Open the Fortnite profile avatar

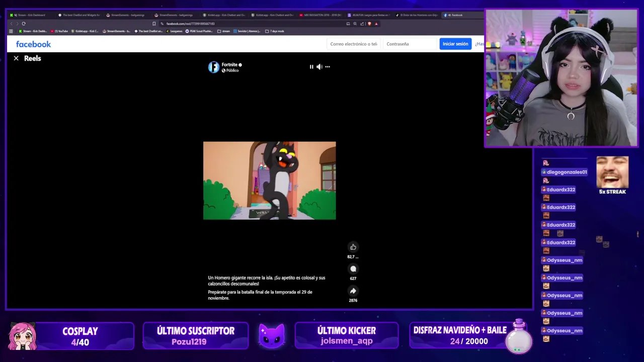pos(214,67)
